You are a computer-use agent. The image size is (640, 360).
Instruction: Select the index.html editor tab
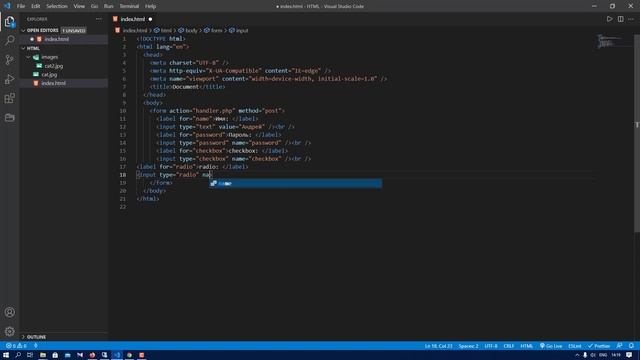point(133,19)
